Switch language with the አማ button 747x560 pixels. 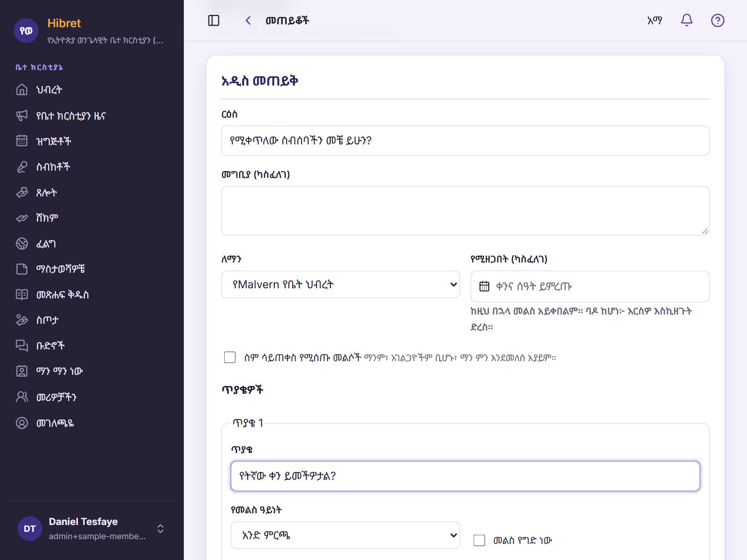click(655, 20)
